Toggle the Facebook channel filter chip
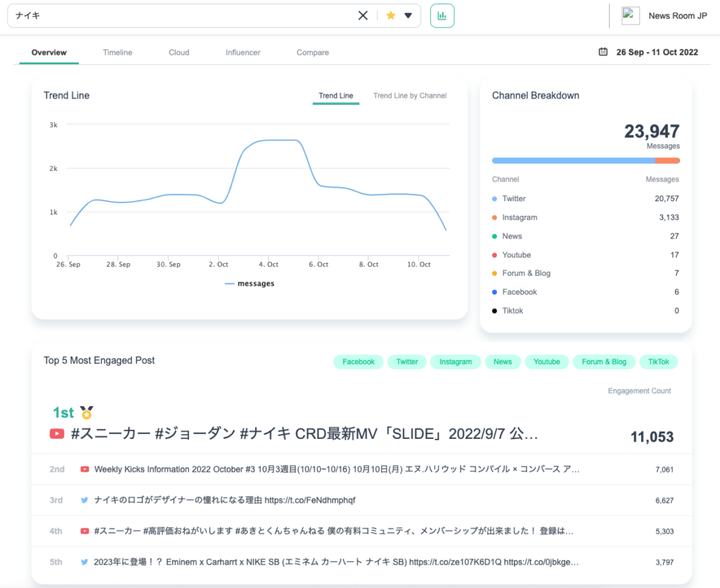The image size is (720, 588). pos(358,362)
